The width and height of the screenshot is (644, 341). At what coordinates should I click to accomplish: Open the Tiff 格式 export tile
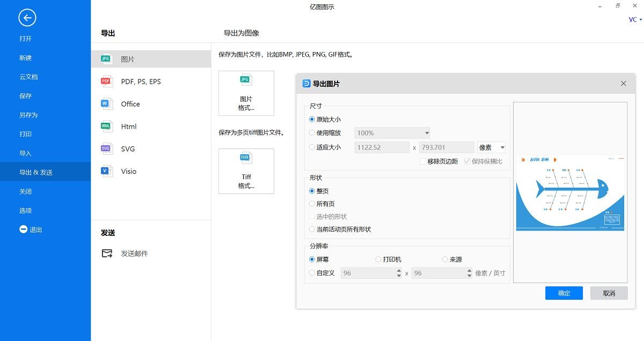[246, 171]
